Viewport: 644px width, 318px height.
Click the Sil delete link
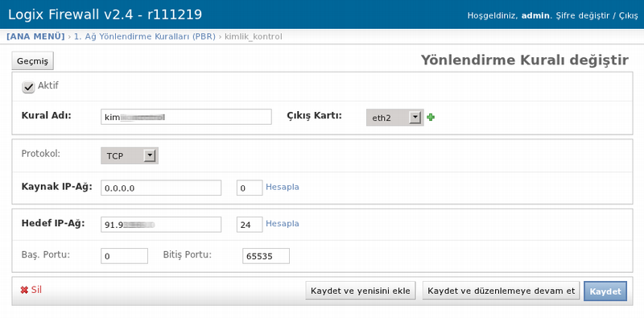36,290
